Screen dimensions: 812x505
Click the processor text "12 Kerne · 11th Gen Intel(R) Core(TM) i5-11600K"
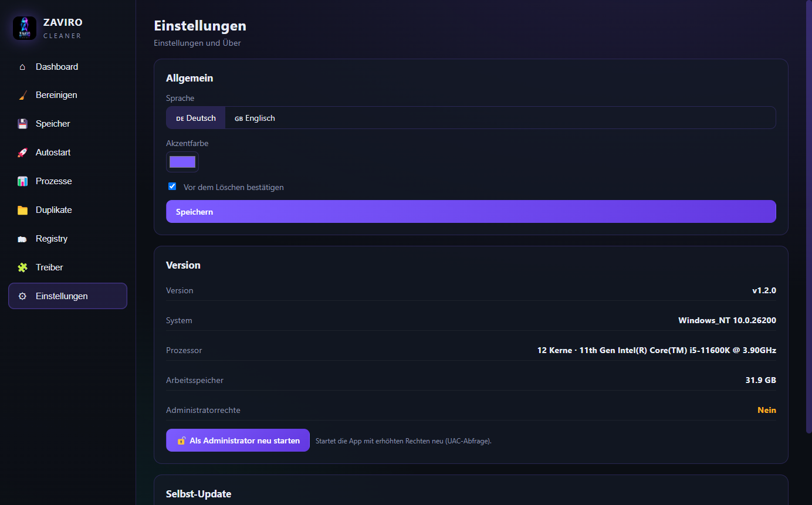[x=634, y=350]
